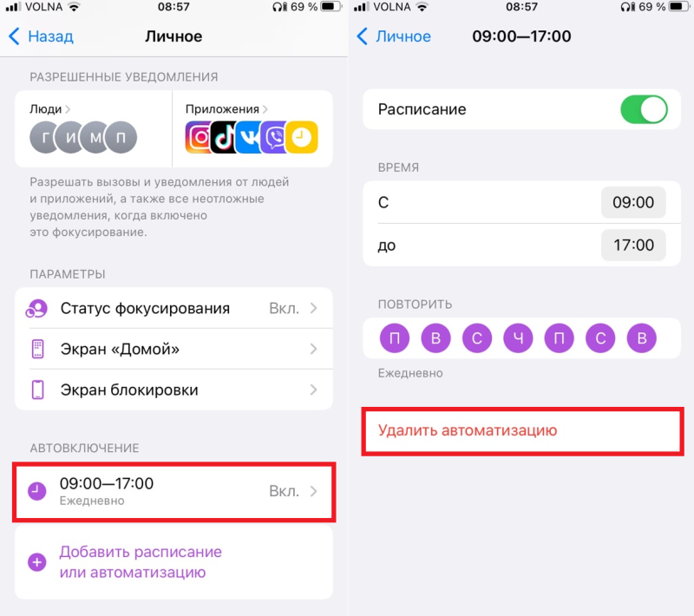Tap the Viber app icon

tap(273, 138)
